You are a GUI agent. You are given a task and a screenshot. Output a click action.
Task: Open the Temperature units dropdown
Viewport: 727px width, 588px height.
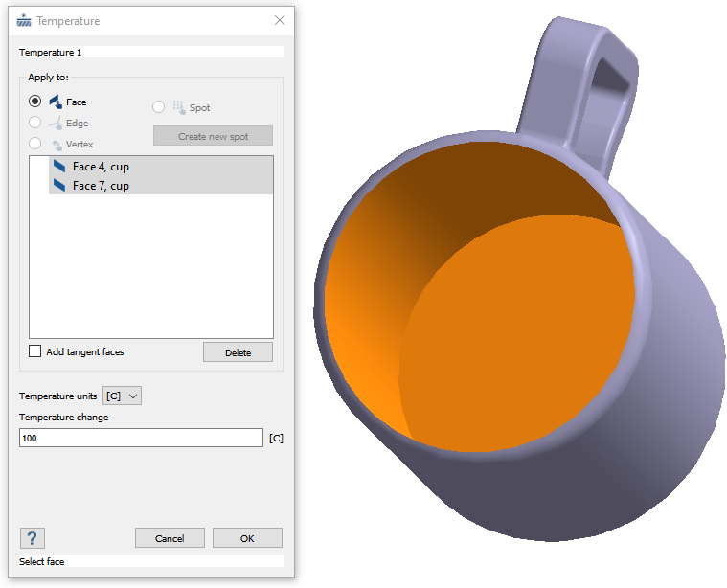coord(122,396)
